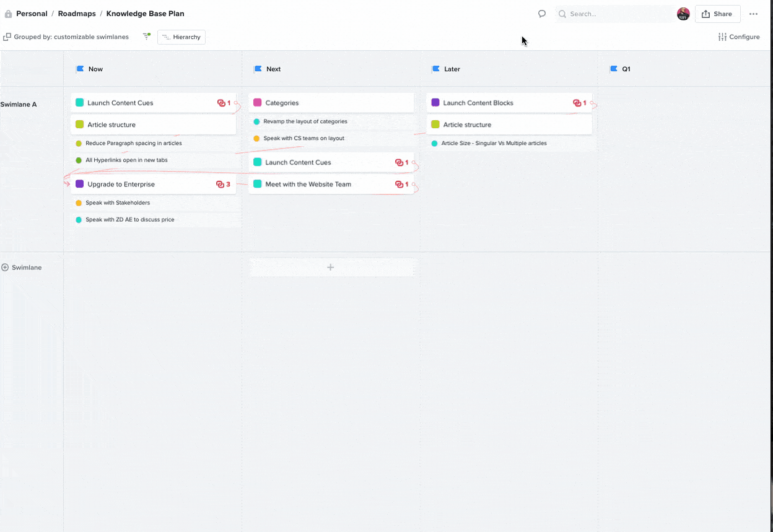Screen dimensions: 773x532
Task: Open the user avatar profile
Action: 683,14
